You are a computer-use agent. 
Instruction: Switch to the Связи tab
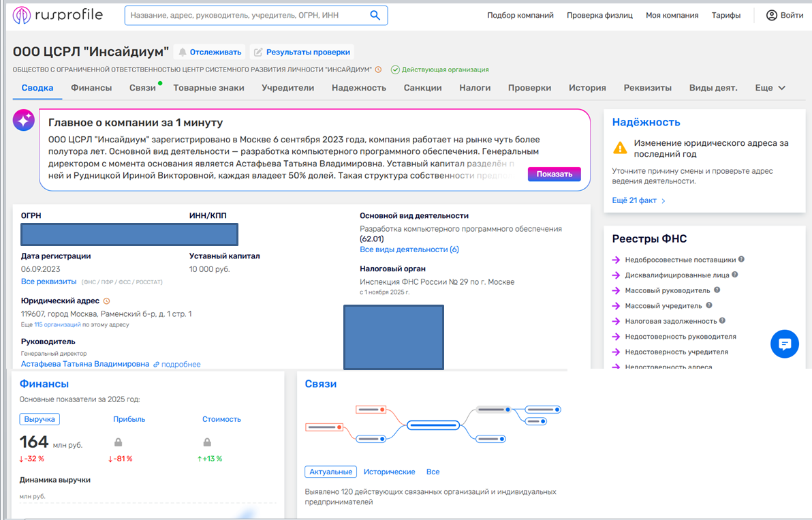tap(142, 88)
